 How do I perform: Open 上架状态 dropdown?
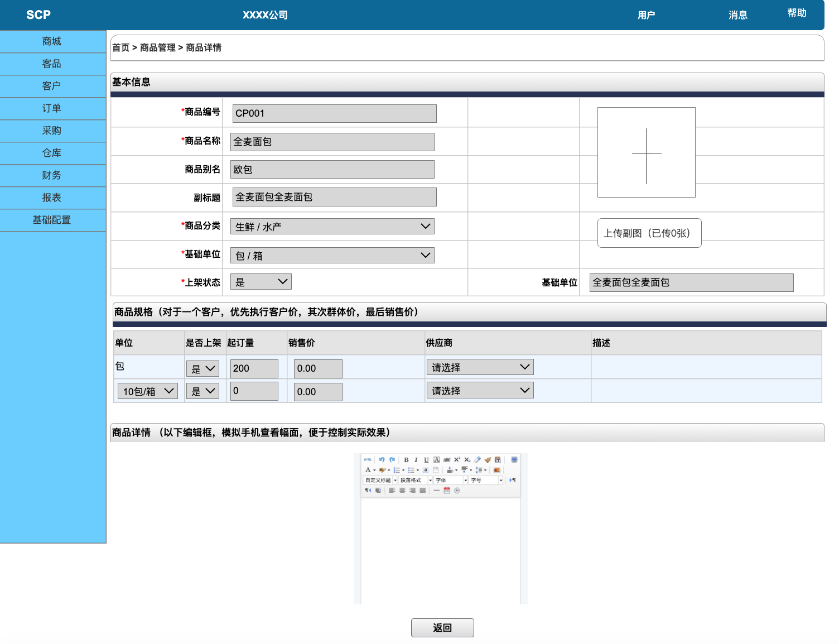(261, 282)
